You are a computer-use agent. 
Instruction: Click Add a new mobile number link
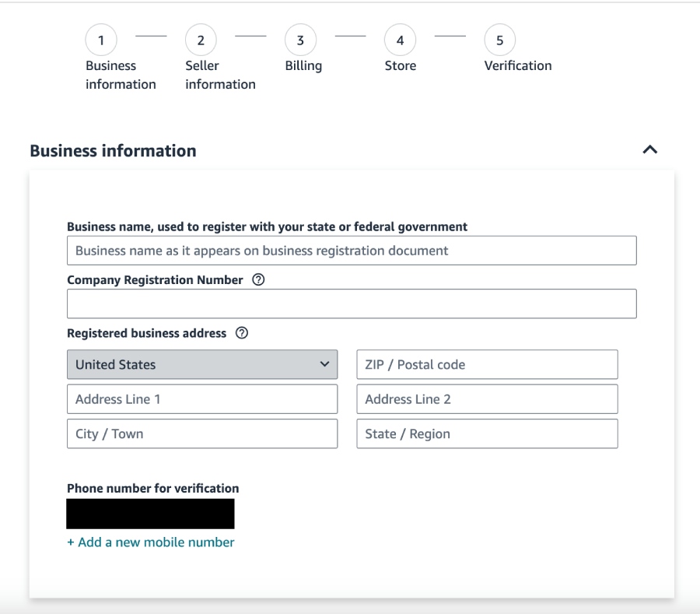[151, 542]
